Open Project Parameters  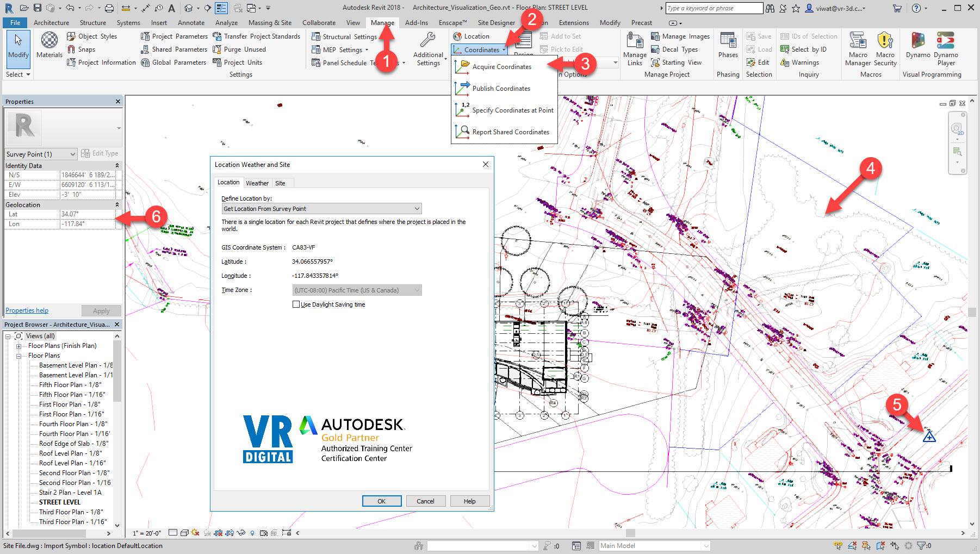pyautogui.click(x=174, y=36)
